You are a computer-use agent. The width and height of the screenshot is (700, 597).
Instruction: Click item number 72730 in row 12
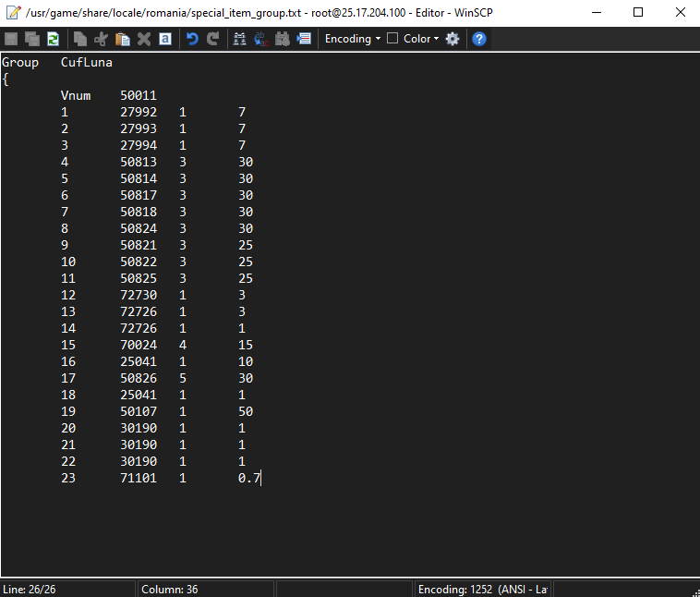coord(139,296)
